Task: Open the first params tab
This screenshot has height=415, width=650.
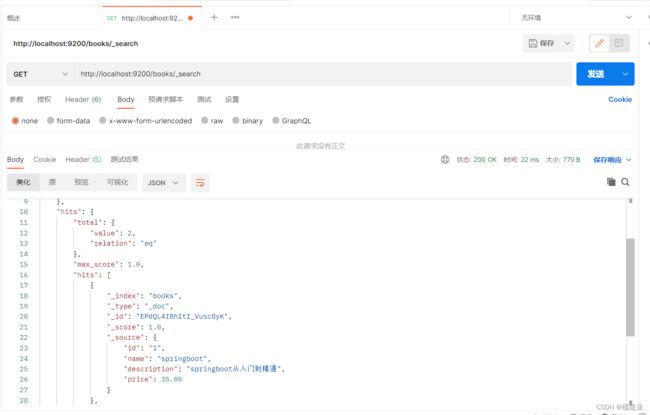Action: coord(17,100)
